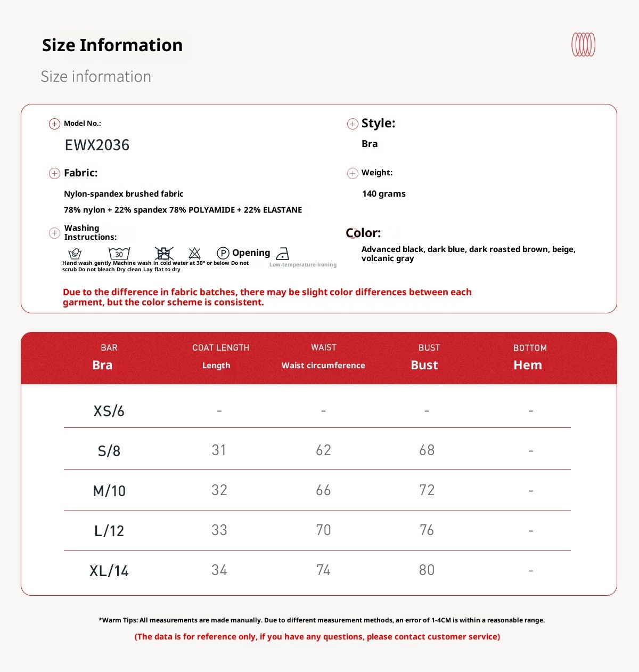Click the low-temperature ironing icon

tap(283, 254)
